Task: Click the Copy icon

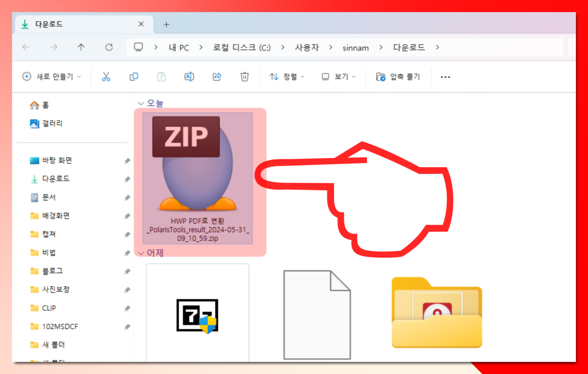Action: (133, 77)
